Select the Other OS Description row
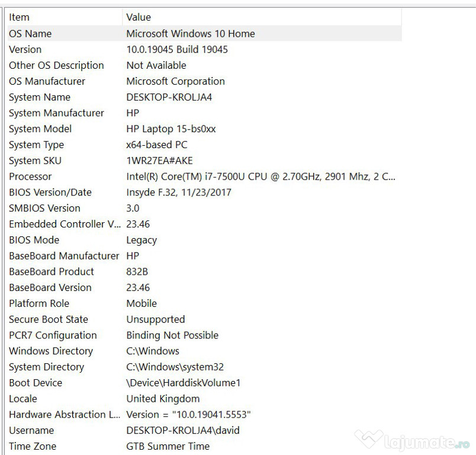This screenshot has width=476, height=455. click(x=205, y=65)
